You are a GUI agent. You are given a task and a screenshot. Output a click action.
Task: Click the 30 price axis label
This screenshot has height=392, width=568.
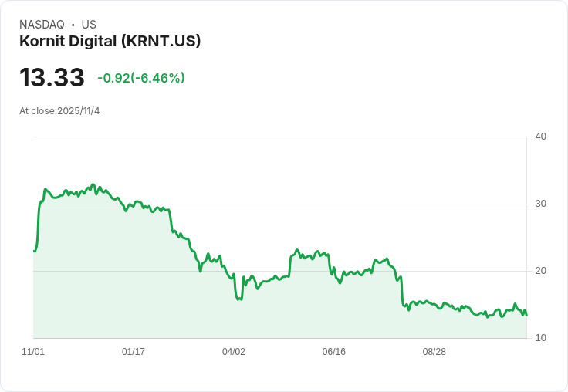(x=540, y=204)
